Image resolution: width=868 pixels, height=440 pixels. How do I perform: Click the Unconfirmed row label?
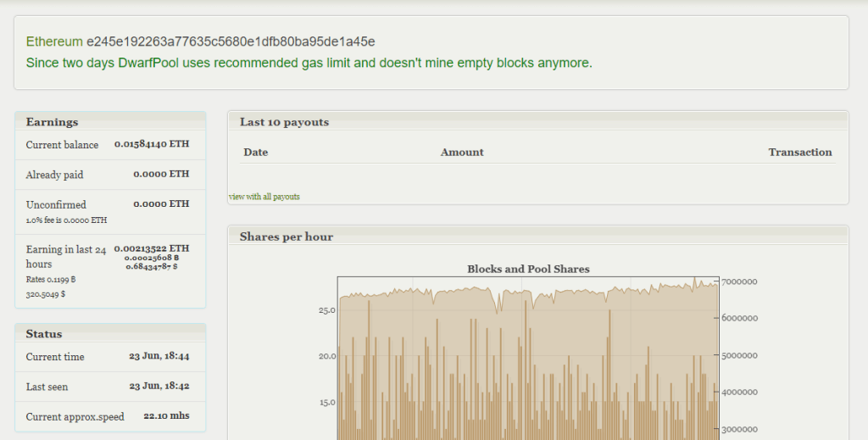click(56, 204)
